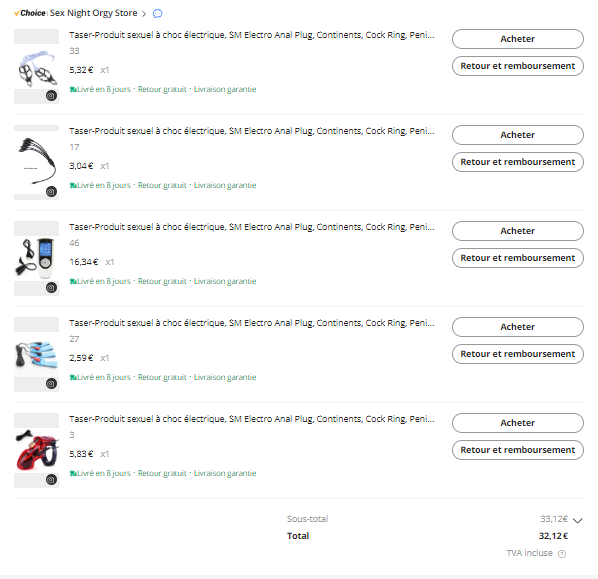Expand the Sous-total 33,12€ breakdown chevron
The width and height of the screenshot is (598, 579).
tap(578, 520)
